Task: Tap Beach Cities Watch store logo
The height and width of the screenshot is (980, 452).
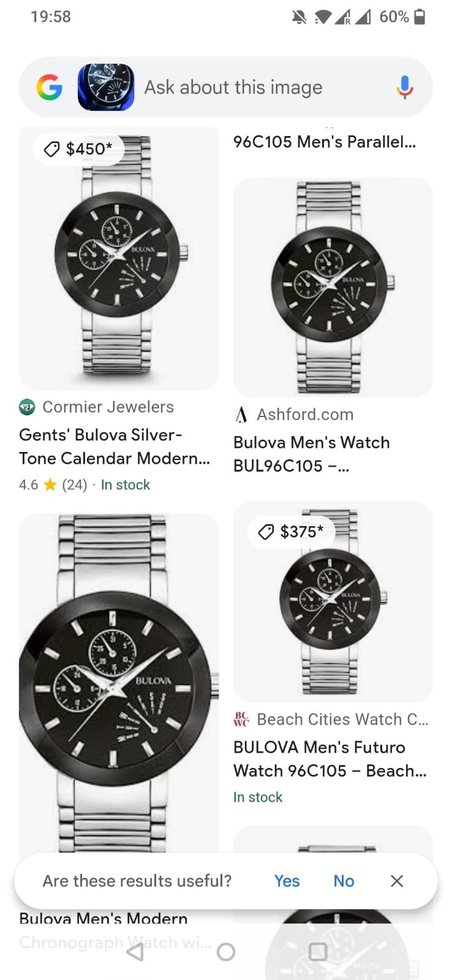Action: point(241,719)
